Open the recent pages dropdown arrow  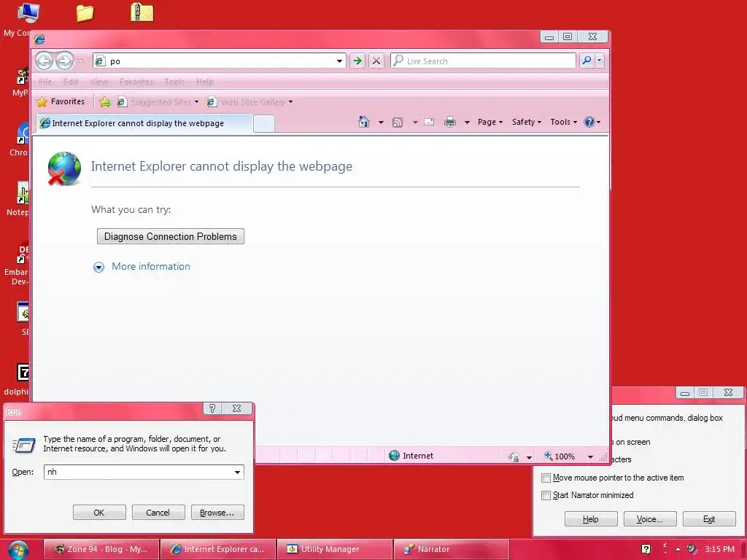pos(80,61)
